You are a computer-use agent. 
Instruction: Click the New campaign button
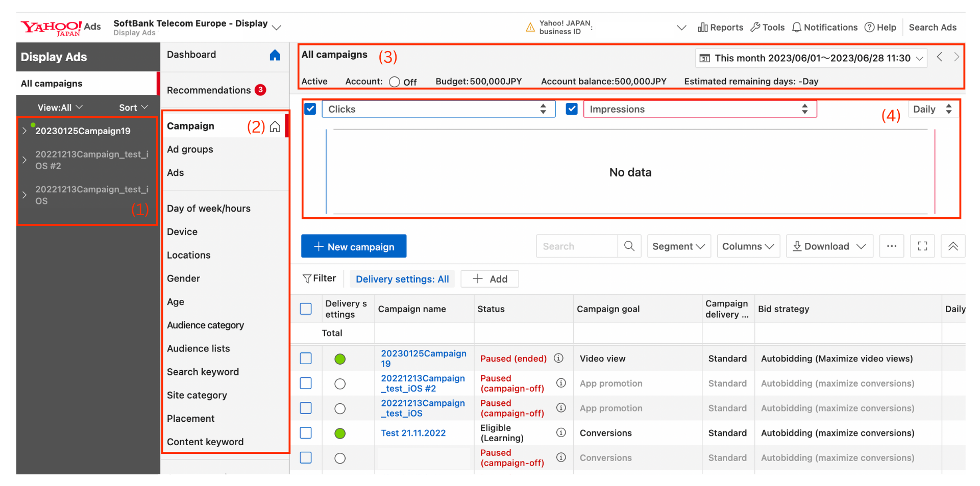click(354, 246)
